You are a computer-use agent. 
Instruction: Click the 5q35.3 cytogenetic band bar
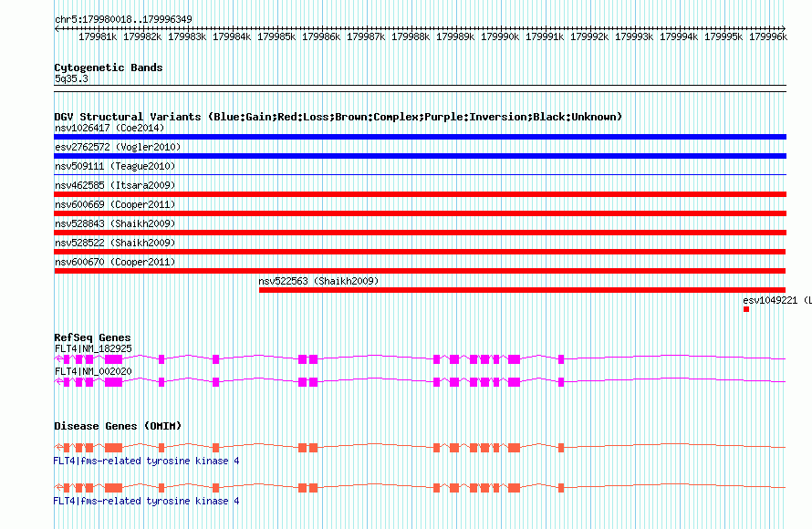tap(420, 88)
